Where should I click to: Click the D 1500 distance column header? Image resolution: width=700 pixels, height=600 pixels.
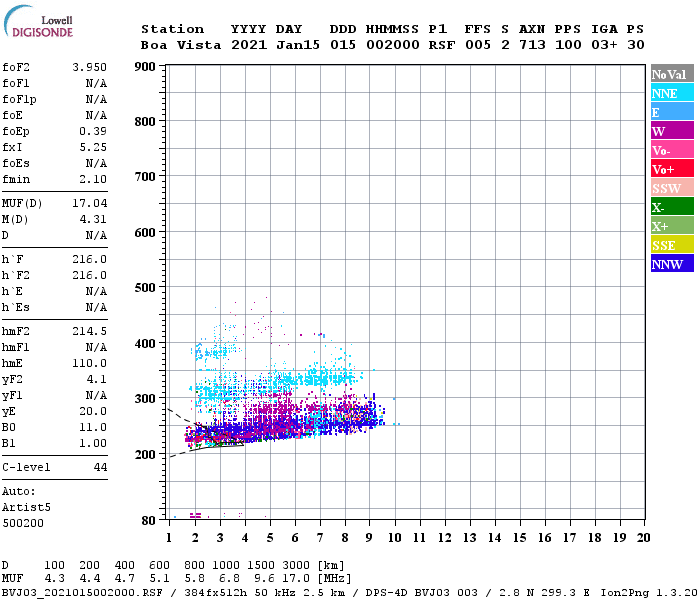click(x=261, y=565)
